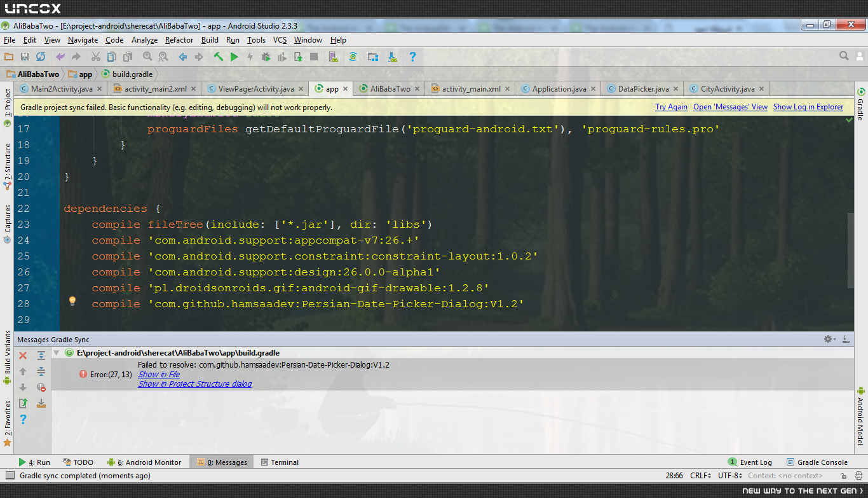The height and width of the screenshot is (498, 868).
Task: Click the editor vertical scrollbar thumb
Action: [x=851, y=250]
